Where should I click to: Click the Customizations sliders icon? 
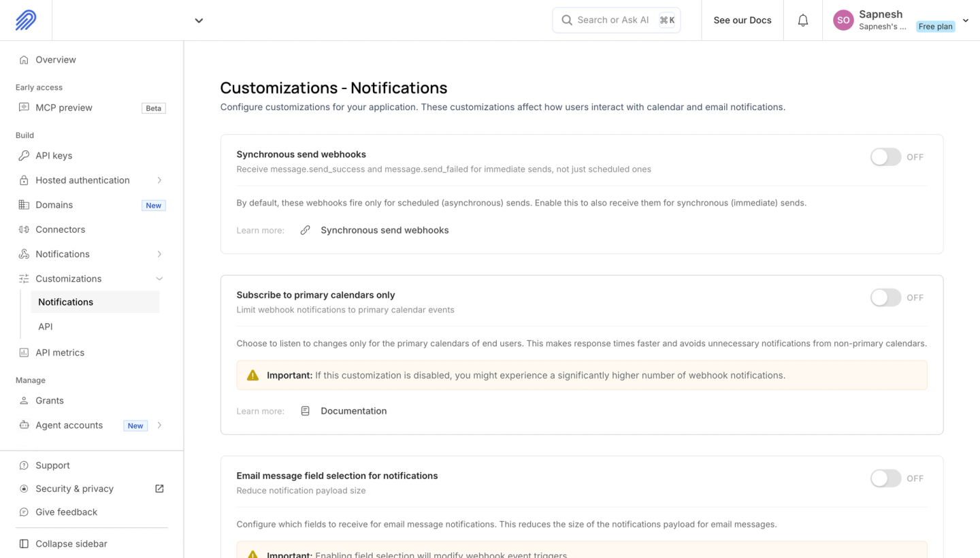[x=24, y=278]
